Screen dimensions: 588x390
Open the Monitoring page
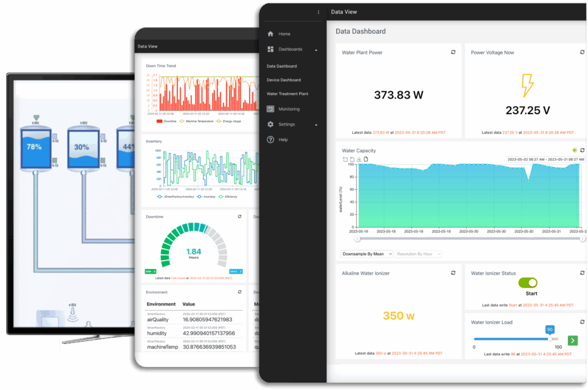point(289,109)
